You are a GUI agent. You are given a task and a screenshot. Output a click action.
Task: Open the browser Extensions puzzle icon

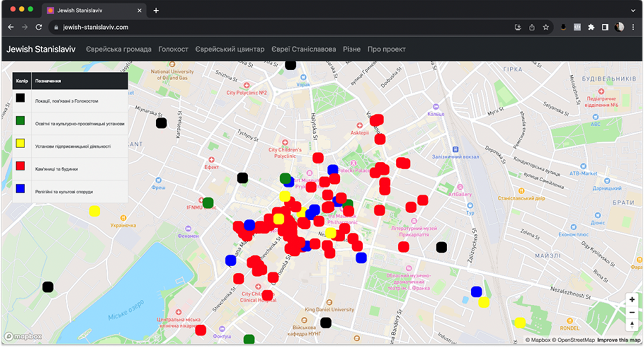(591, 27)
